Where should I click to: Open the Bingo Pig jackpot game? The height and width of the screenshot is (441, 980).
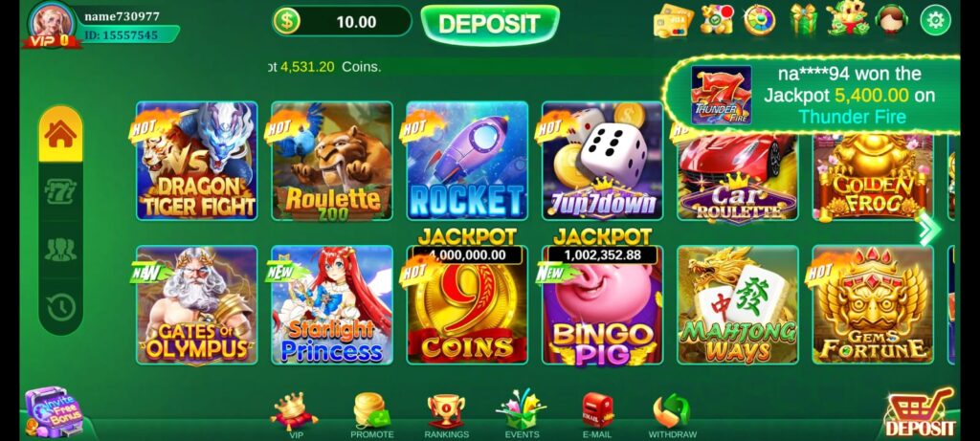tap(602, 305)
